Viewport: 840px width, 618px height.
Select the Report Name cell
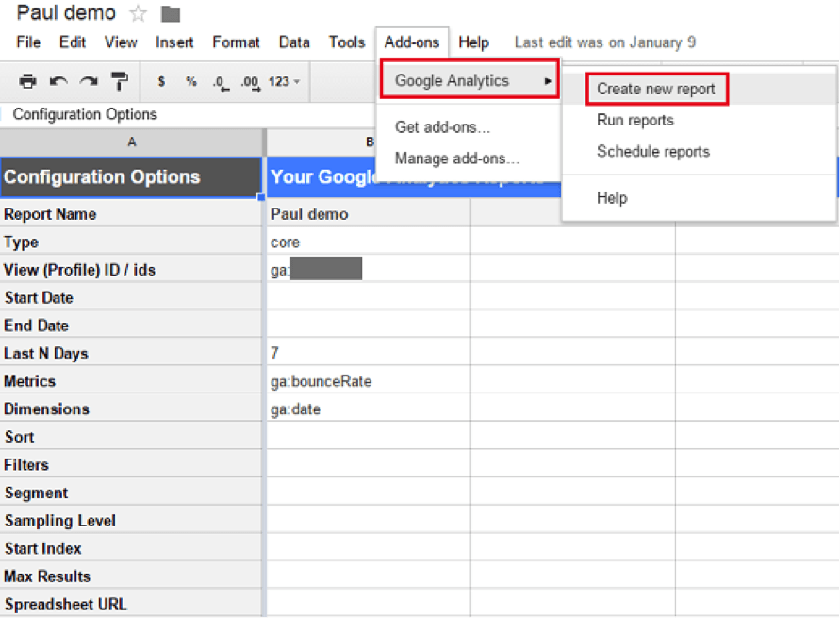pos(131,214)
